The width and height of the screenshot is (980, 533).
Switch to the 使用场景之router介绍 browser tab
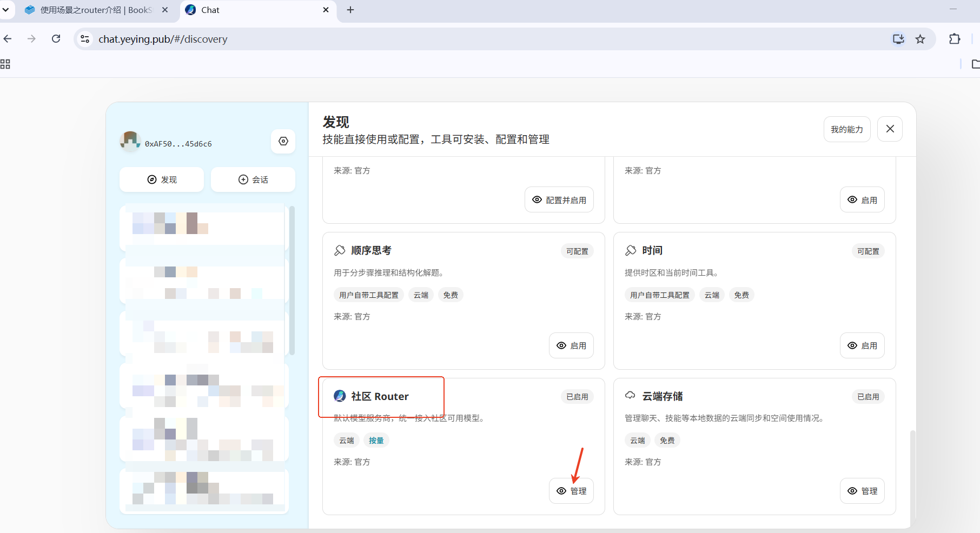96,10
